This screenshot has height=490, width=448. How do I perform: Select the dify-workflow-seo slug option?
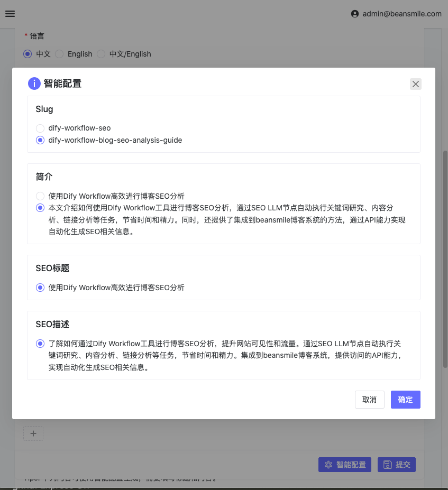[40, 128]
